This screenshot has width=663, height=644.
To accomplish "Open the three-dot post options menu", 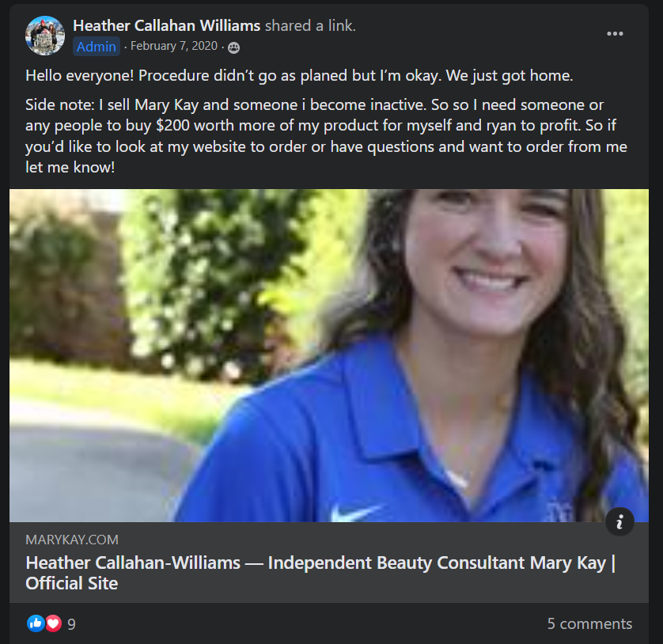I will click(x=615, y=34).
